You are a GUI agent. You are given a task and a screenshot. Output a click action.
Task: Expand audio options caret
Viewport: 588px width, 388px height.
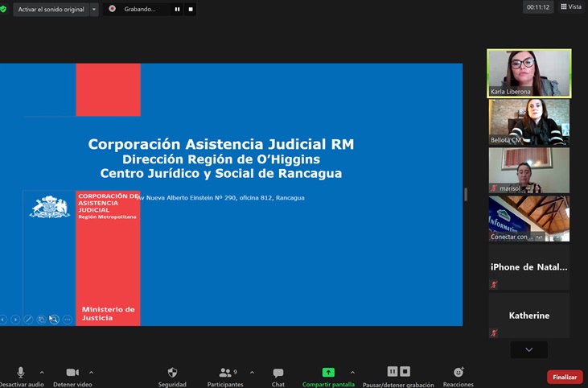pos(42,373)
